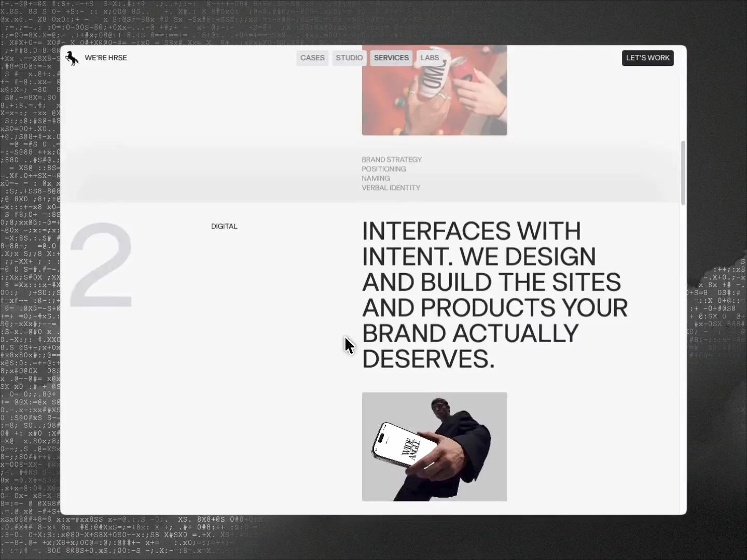Screen dimensions: 747x560
Task: Open the STUDIO nav tab
Action: tap(349, 58)
